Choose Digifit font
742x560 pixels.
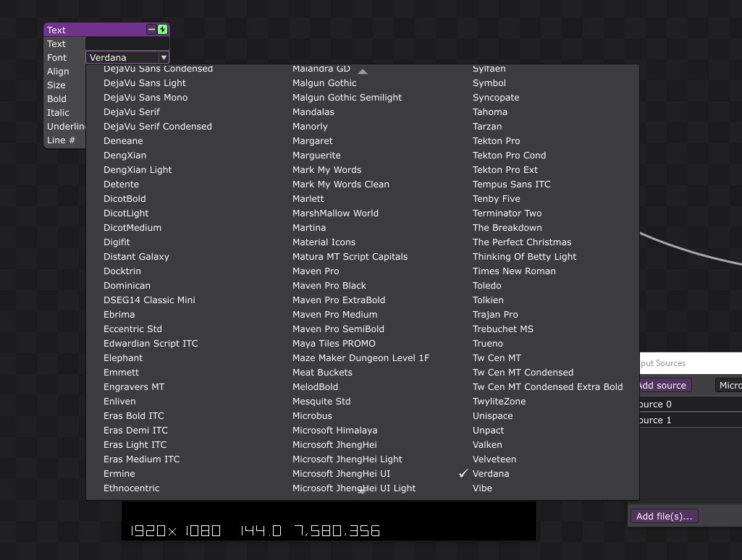pos(117,242)
